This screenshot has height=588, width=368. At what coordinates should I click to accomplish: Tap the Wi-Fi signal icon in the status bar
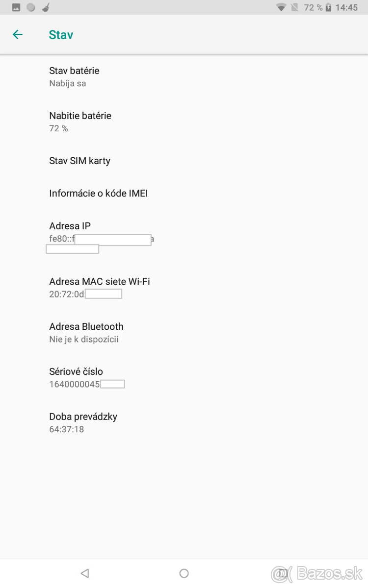click(x=281, y=7)
